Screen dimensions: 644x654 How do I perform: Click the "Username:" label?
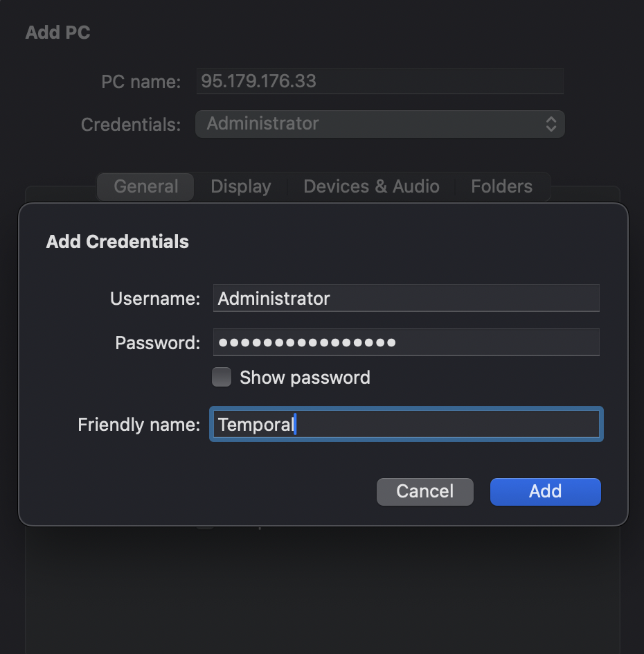coord(155,299)
